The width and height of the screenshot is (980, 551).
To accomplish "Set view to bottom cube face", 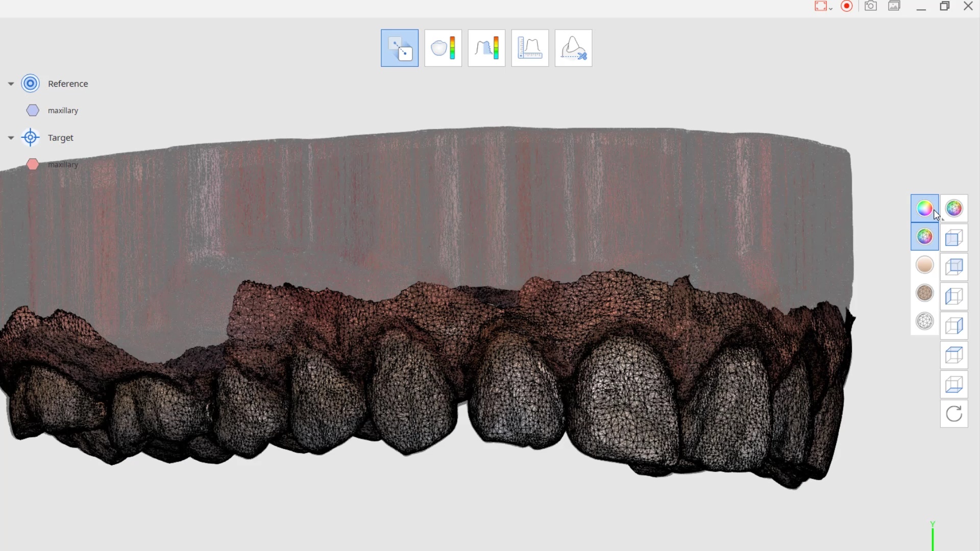I will pyautogui.click(x=954, y=384).
